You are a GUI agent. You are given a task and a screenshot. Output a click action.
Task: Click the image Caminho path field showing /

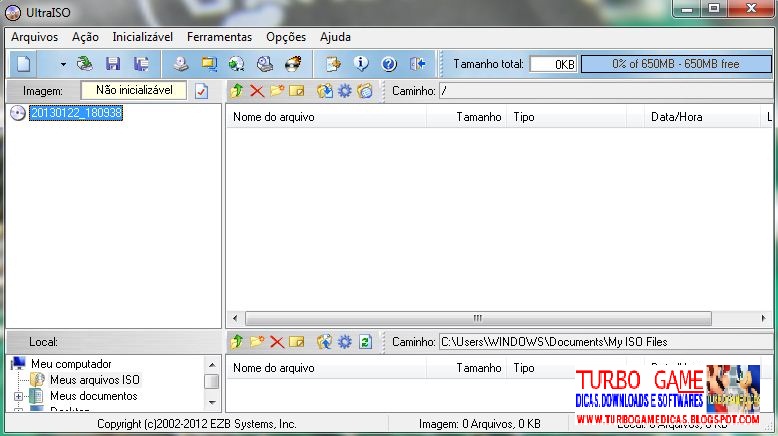(605, 91)
